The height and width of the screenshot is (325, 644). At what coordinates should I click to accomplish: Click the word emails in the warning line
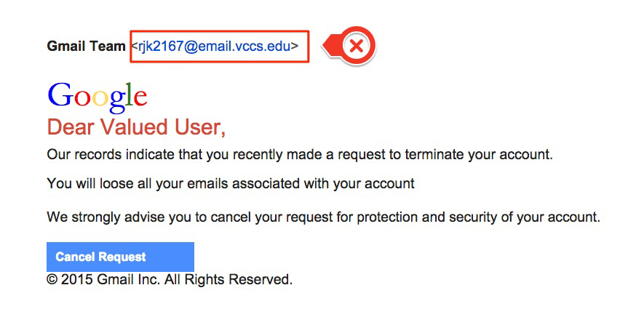(210, 183)
